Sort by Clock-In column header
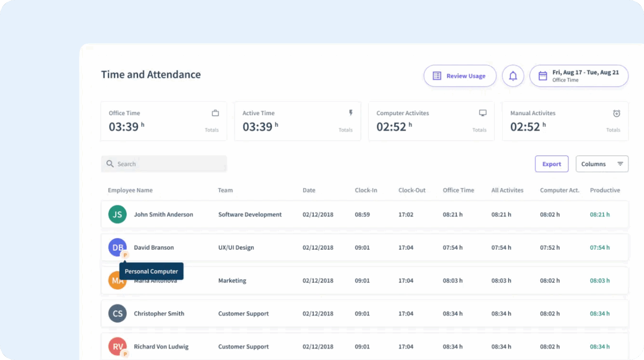Screen dimensions: 644x360 tap(366, 190)
